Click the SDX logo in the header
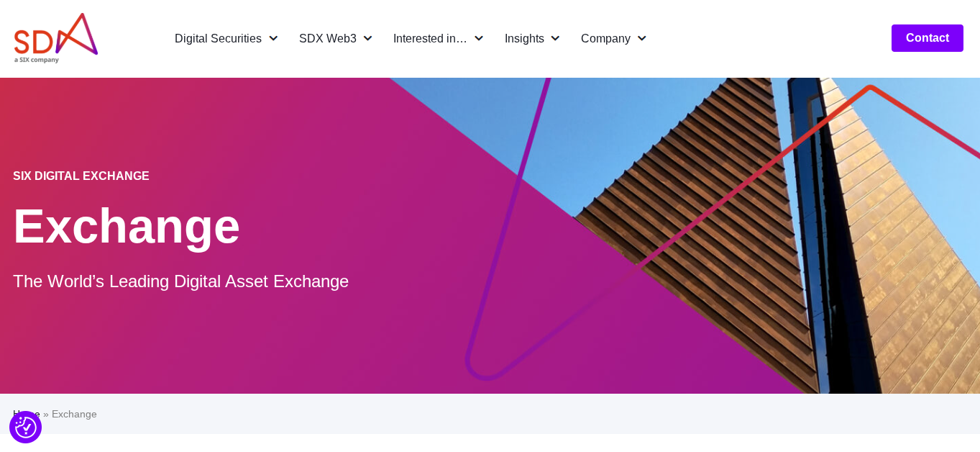The height and width of the screenshot is (452, 980). 55,35
